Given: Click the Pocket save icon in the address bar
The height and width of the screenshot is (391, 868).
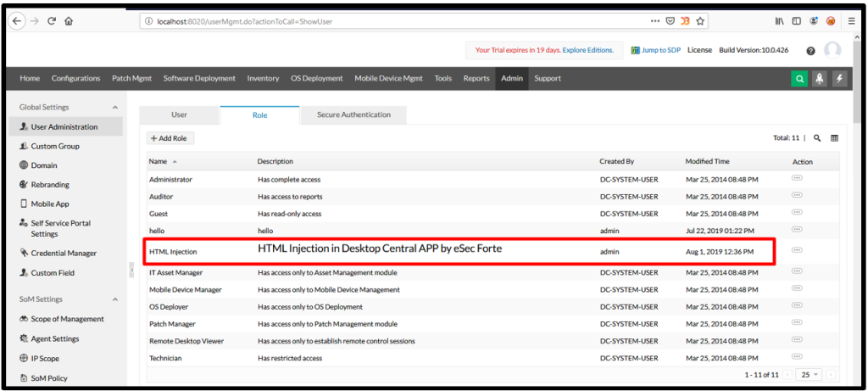Looking at the screenshot, I should (670, 21).
